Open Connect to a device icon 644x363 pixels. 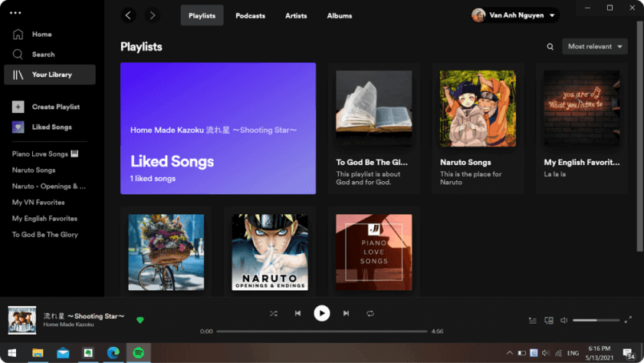coord(549,320)
